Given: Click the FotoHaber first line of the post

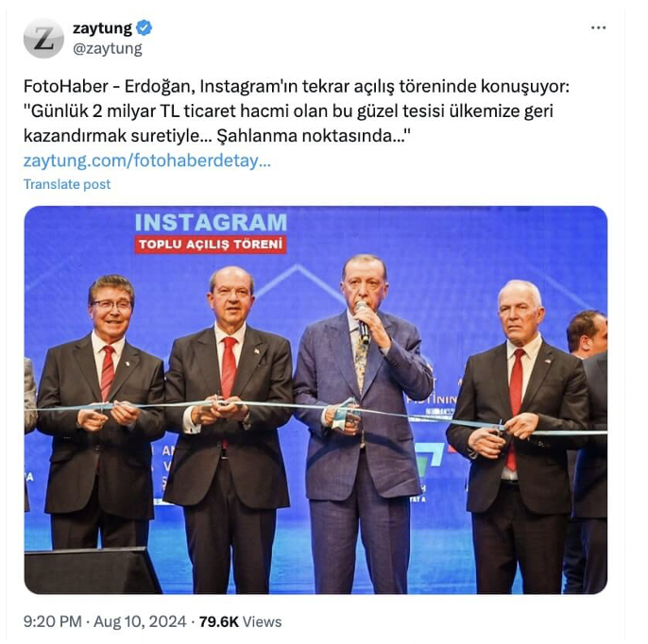Looking at the screenshot, I should pyautogui.click(x=297, y=86).
